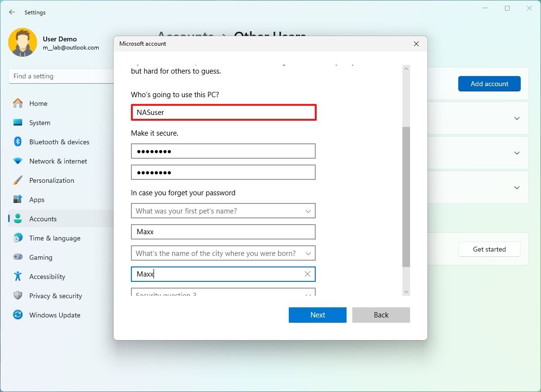Open the Gaming section
The width and height of the screenshot is (541, 392).
pos(40,257)
